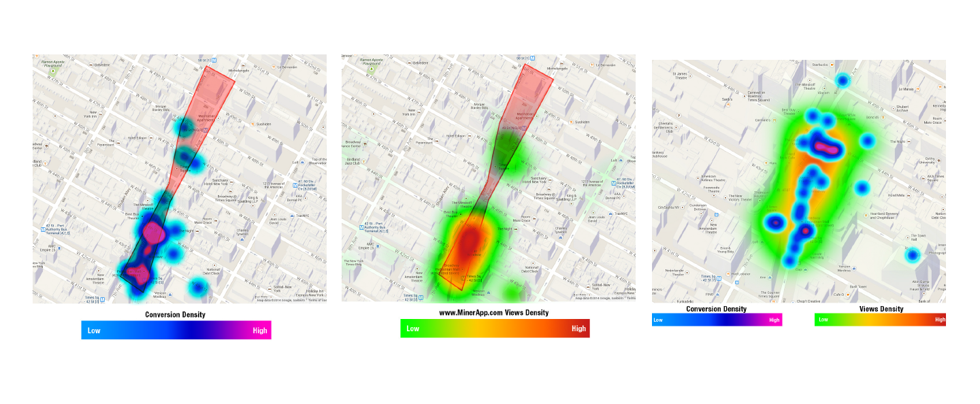Click "High" on the MinerApp Views Density legend
The image size is (980, 404).
coord(578,329)
